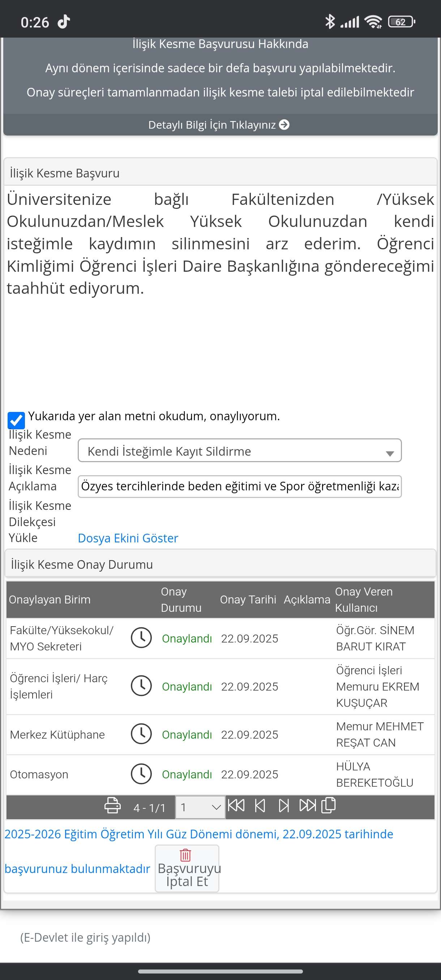This screenshot has height=980, width=441.
Task: Click the print icon in the table footer
Action: 112,805
